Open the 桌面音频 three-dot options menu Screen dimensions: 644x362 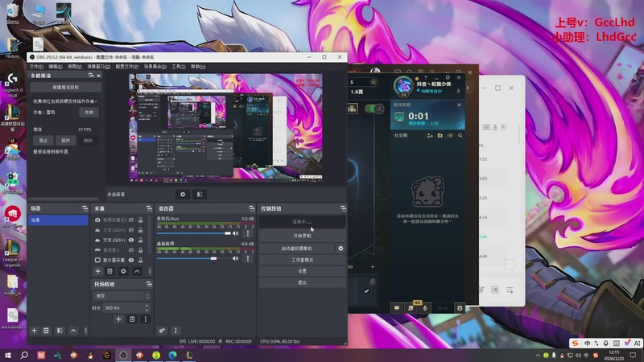coord(248,258)
